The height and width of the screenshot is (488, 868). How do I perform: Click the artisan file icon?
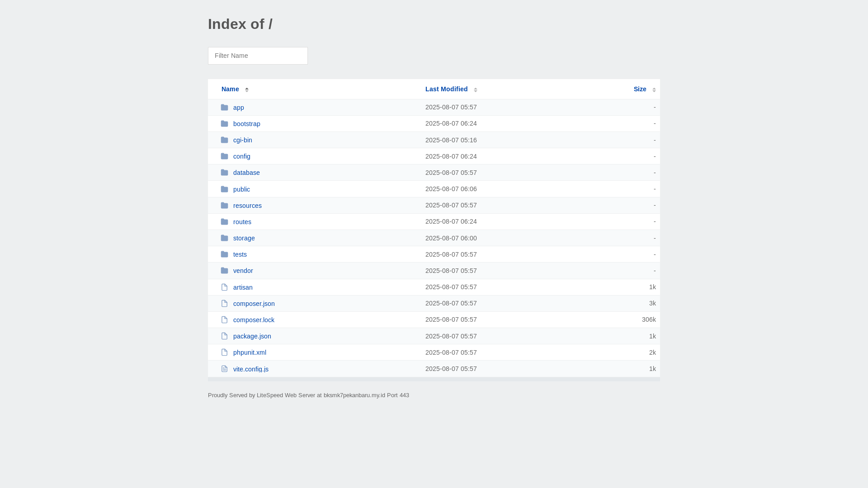coord(224,287)
